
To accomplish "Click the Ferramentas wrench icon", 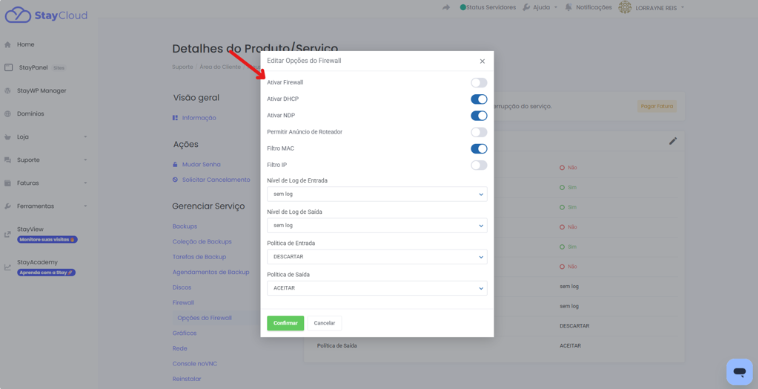I will click(7, 206).
